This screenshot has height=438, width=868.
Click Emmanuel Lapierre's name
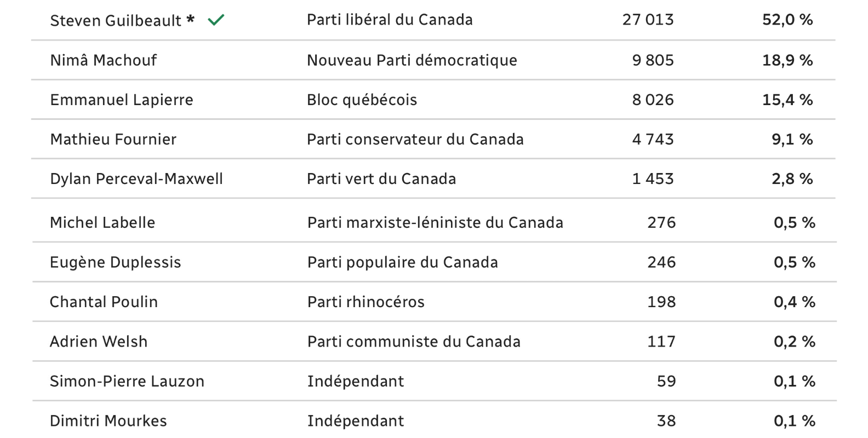coord(122,100)
